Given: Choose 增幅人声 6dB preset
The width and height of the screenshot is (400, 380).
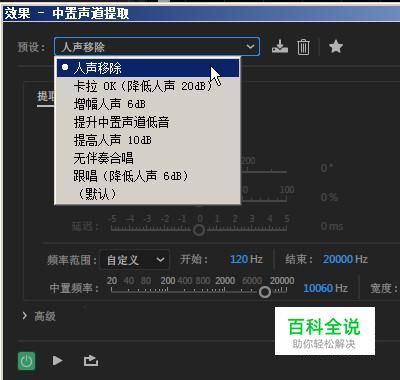Looking at the screenshot, I should coord(148,104).
